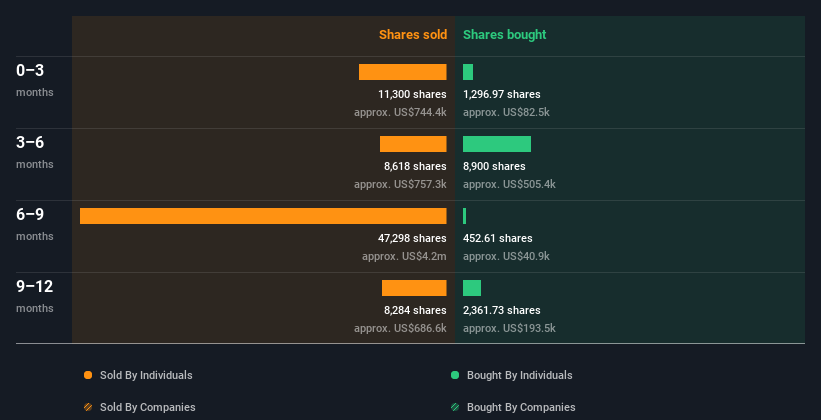This screenshot has height=420, width=821.
Task: Click the 1,296.97 shares value
Action: click(x=502, y=94)
